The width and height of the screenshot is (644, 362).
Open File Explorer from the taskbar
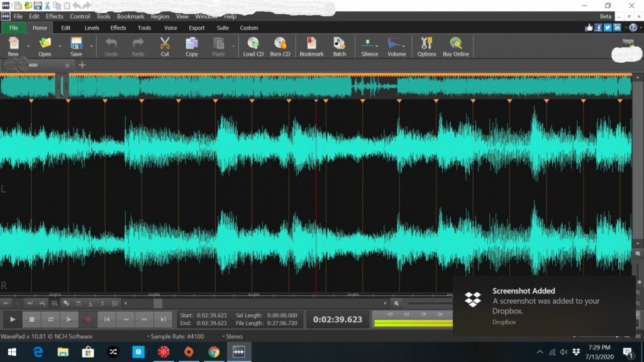click(63, 352)
